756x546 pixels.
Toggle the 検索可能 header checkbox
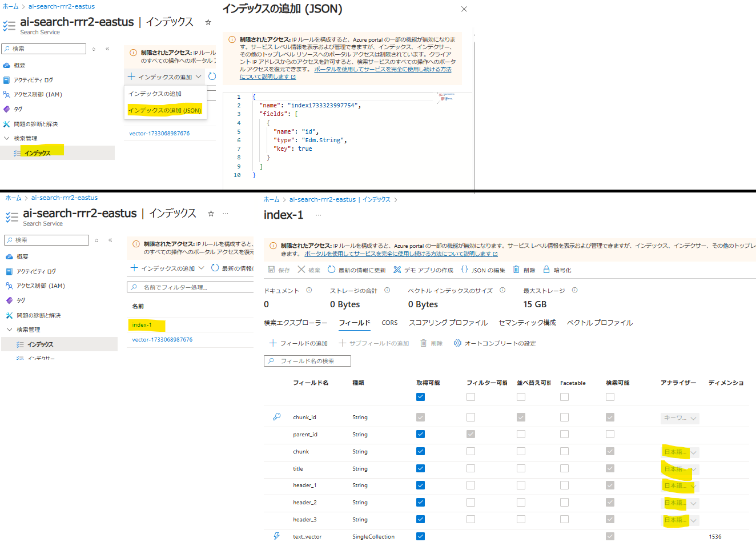click(610, 397)
